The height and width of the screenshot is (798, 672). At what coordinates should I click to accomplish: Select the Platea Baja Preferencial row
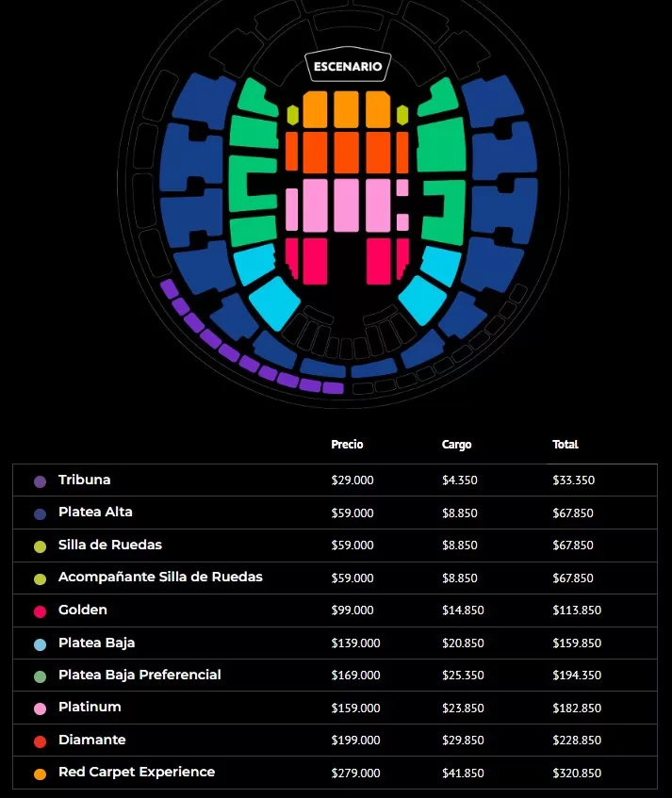335,676
